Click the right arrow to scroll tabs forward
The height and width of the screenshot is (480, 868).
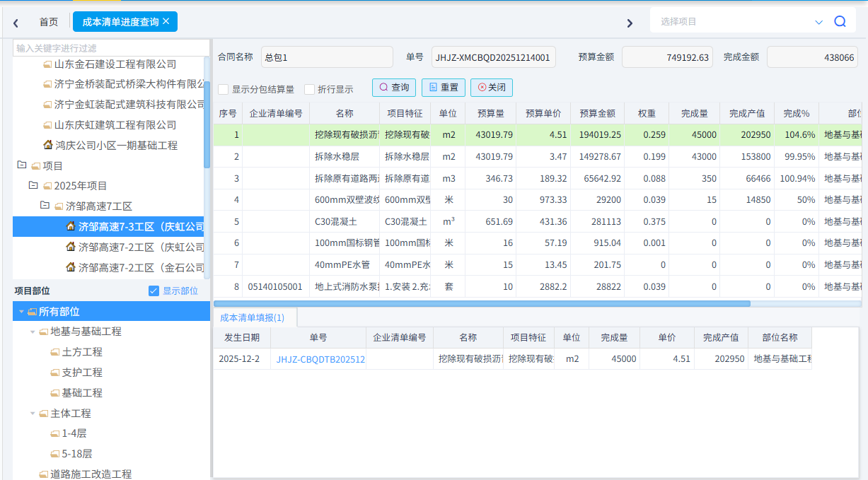(630, 23)
